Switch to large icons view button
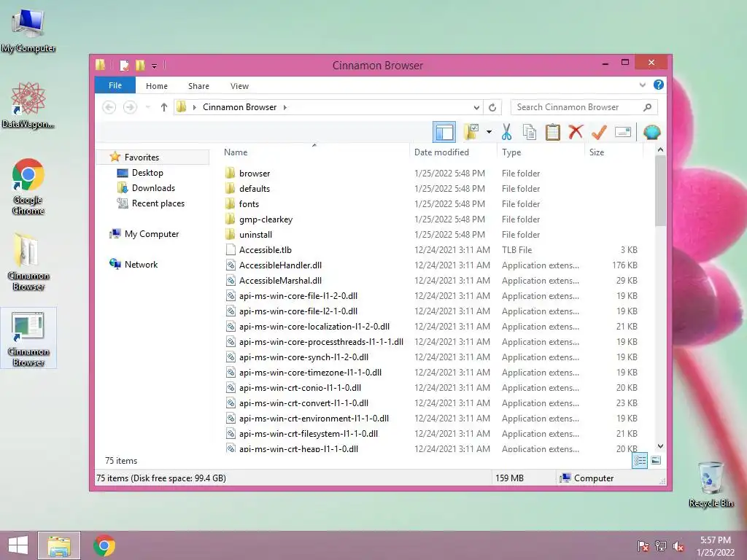 click(656, 461)
